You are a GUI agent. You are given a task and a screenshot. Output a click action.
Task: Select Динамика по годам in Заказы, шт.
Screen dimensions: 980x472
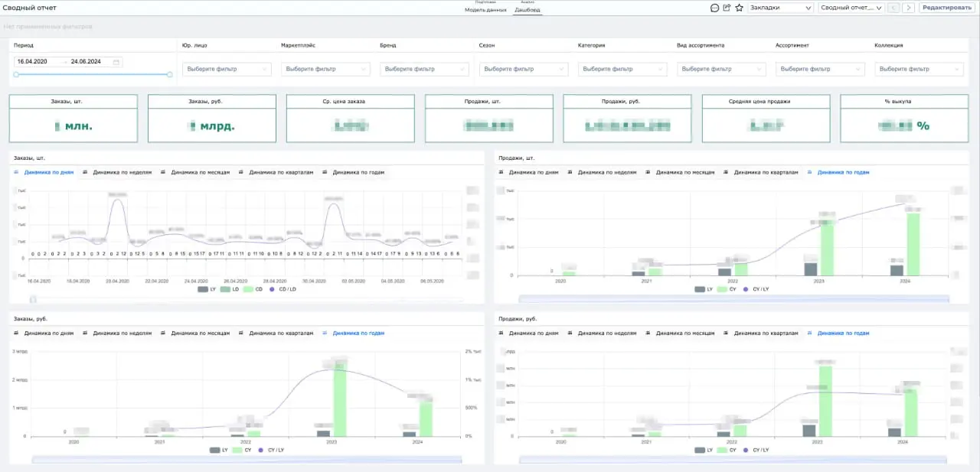353,173
